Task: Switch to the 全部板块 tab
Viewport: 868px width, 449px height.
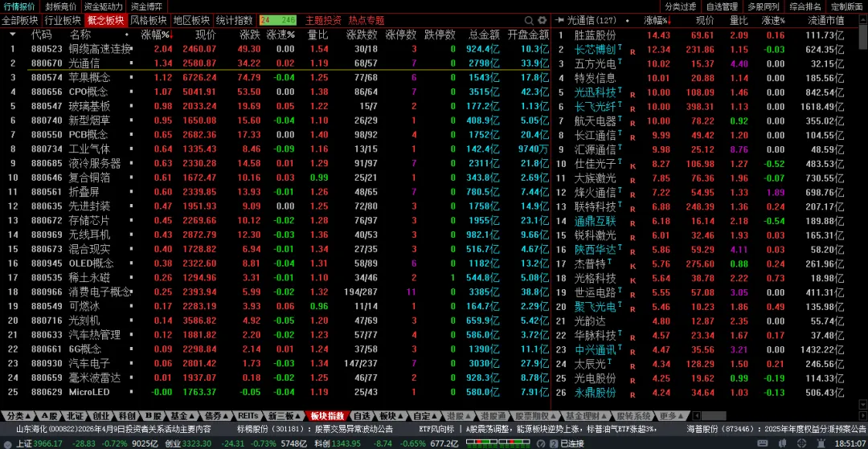Action: point(20,20)
